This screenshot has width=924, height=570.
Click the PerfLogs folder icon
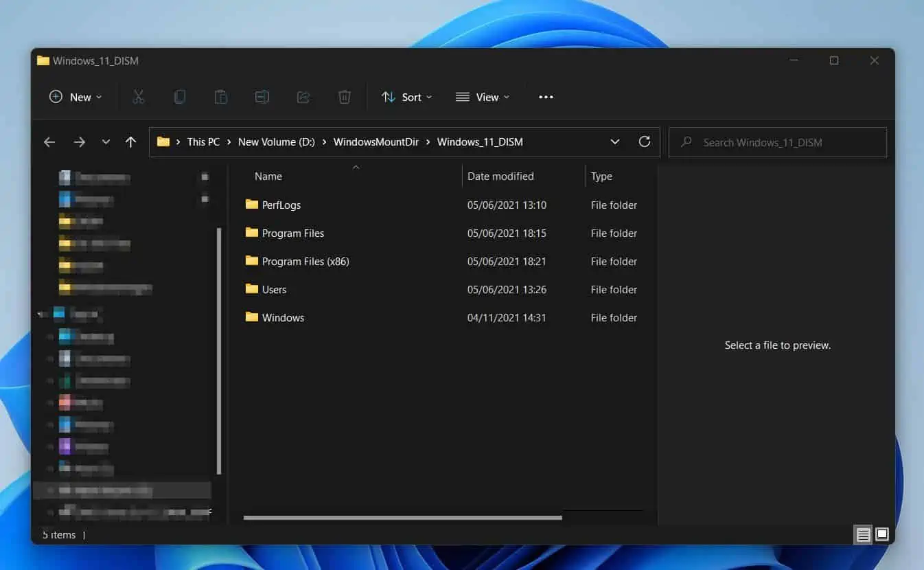251,205
